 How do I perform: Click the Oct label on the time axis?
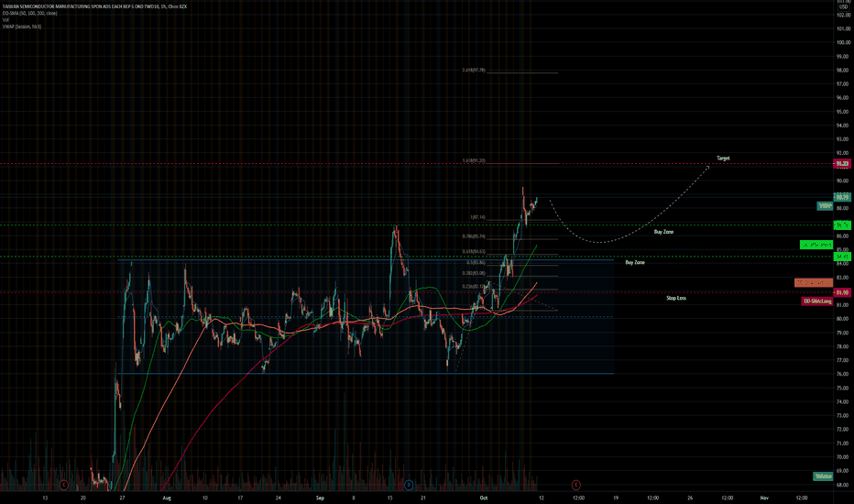coord(484,498)
